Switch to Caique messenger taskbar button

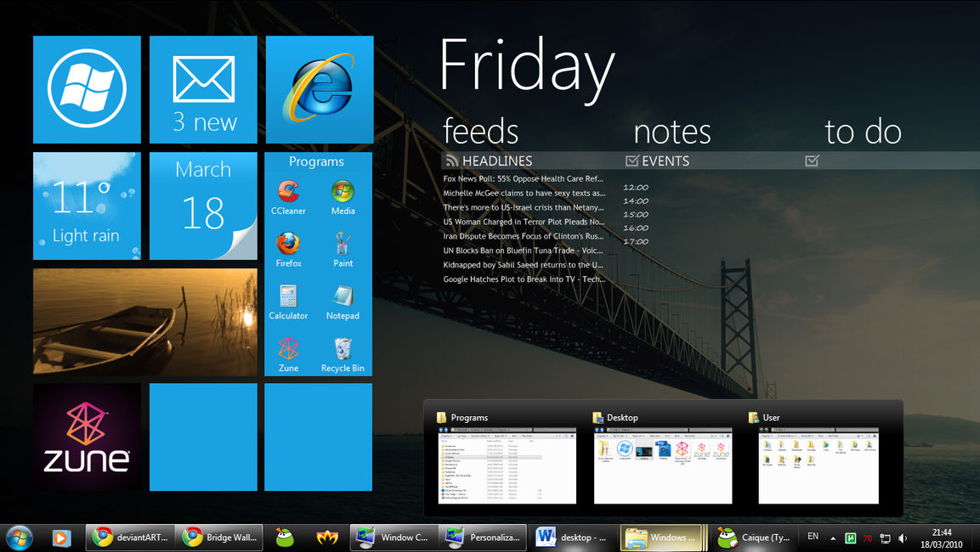[754, 537]
